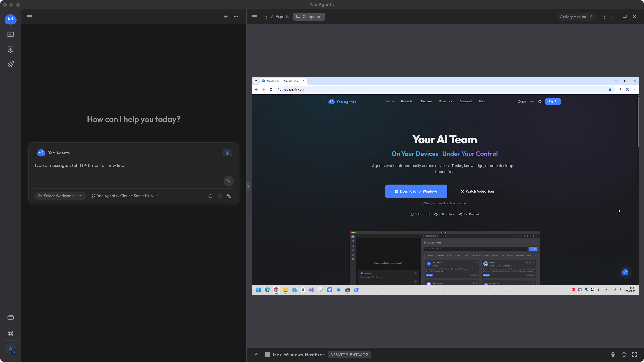Open the Features nav link
Screen dimensions: 644x362
426,101
